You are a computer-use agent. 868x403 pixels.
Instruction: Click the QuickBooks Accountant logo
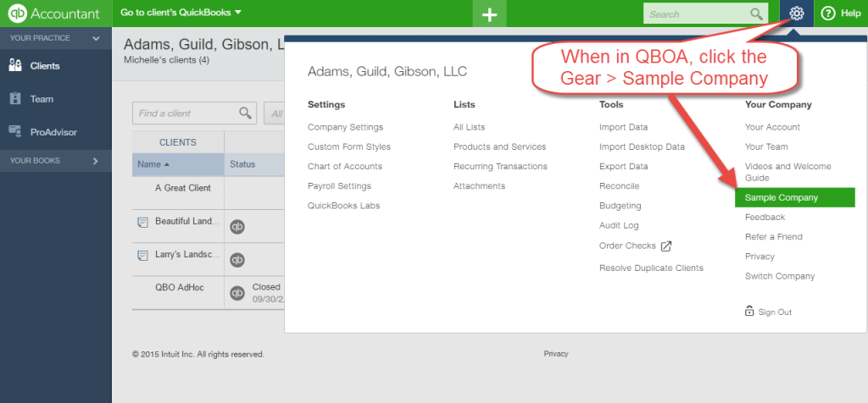(53, 14)
